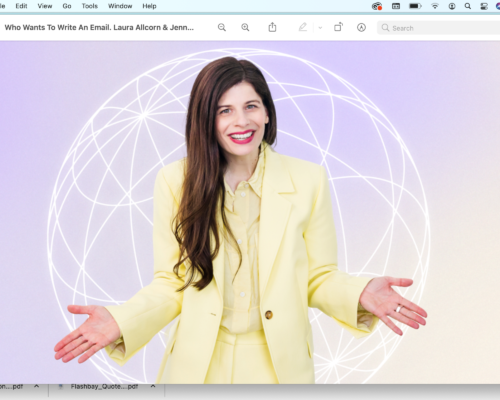Screen dimensions: 500x400
Task: Rotate the page with the rotate icon
Action: click(338, 27)
